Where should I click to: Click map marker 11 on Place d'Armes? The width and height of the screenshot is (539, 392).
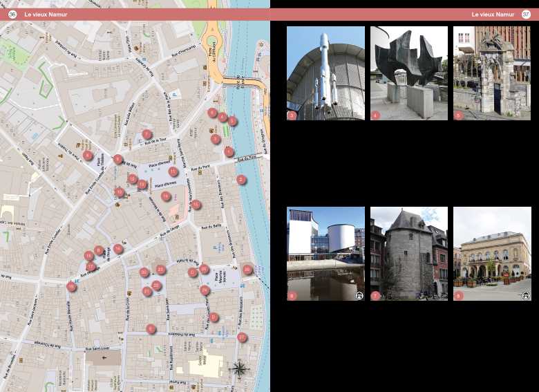pos(173,171)
